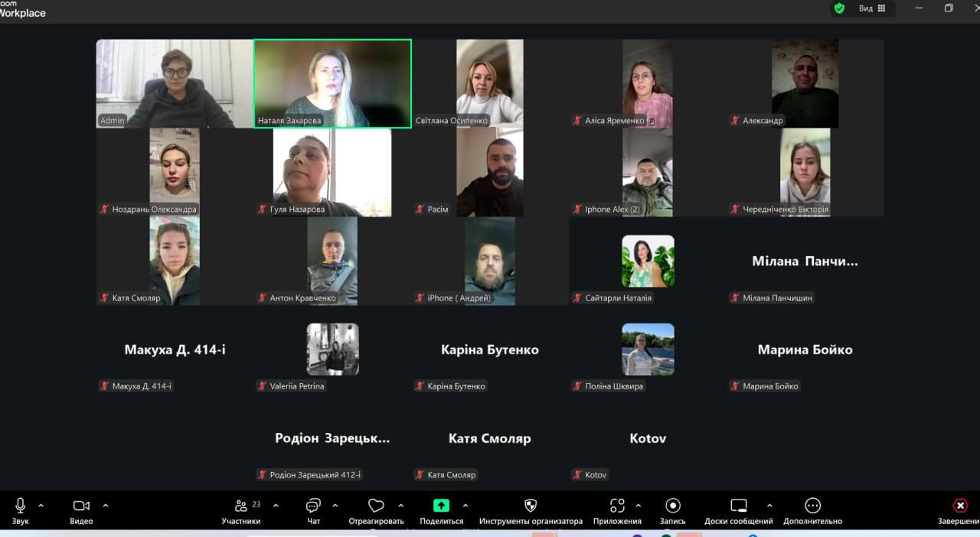Screen dimensions: 980x537
Task: Open the Host tools shield icon
Action: (x=531, y=506)
